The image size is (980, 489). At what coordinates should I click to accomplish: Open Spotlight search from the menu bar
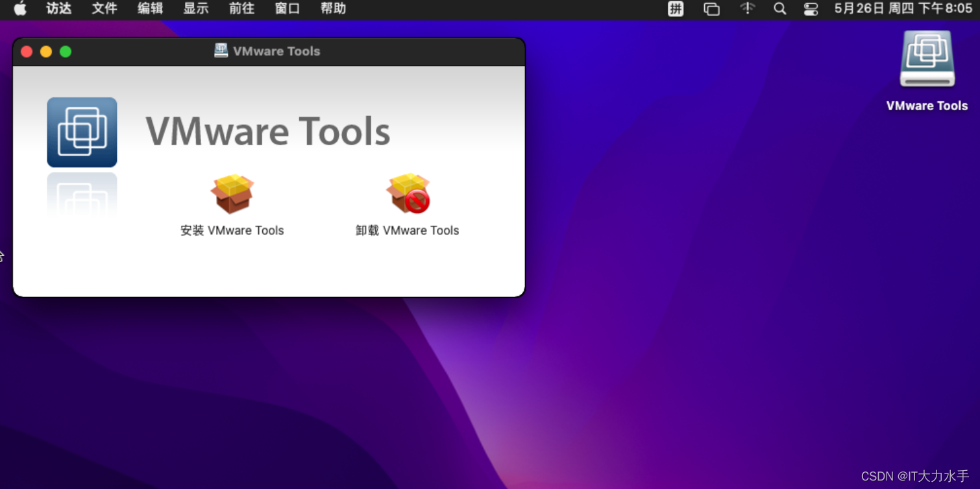(779, 9)
